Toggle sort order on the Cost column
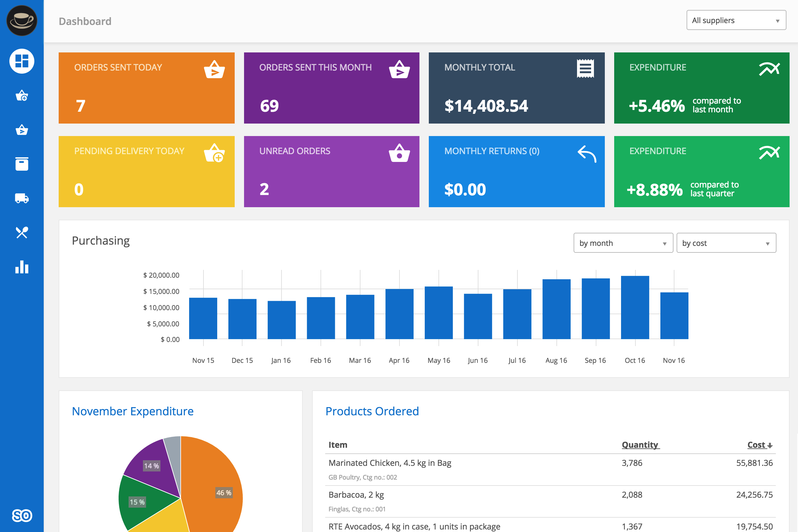 pos(759,445)
